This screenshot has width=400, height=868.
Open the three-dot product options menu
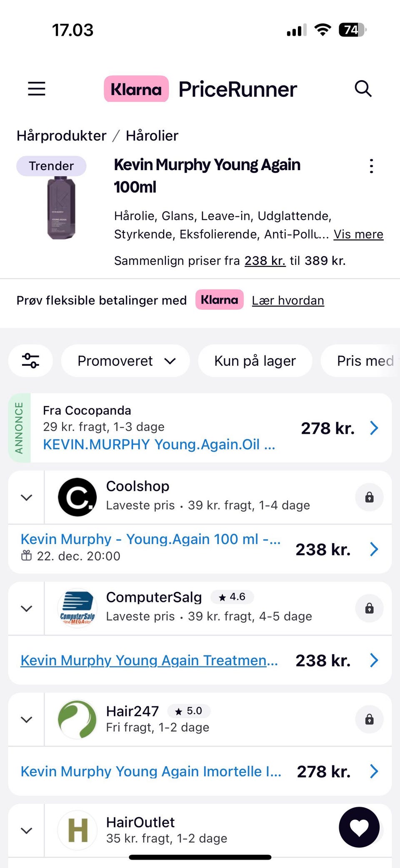point(371,166)
